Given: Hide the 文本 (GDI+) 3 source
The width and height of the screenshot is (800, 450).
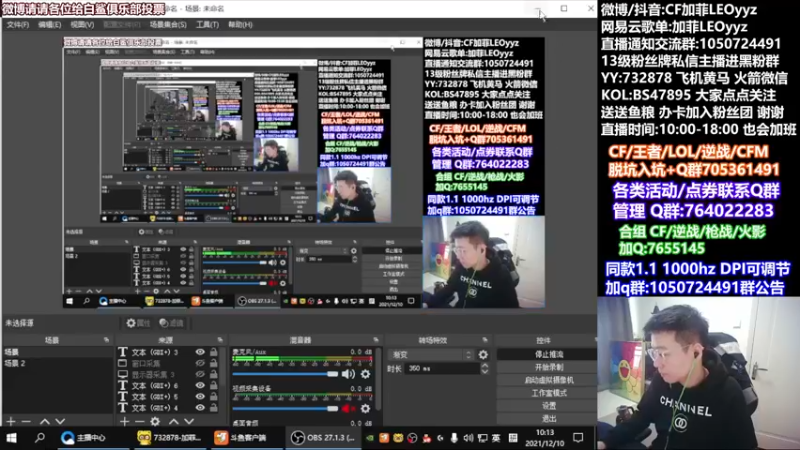Looking at the screenshot, I should click(200, 352).
